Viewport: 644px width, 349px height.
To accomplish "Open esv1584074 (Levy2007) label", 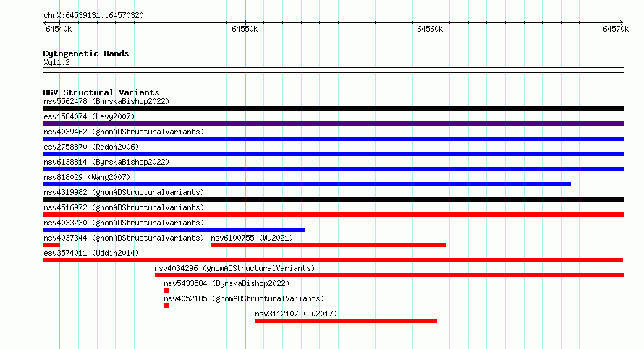I will [89, 116].
